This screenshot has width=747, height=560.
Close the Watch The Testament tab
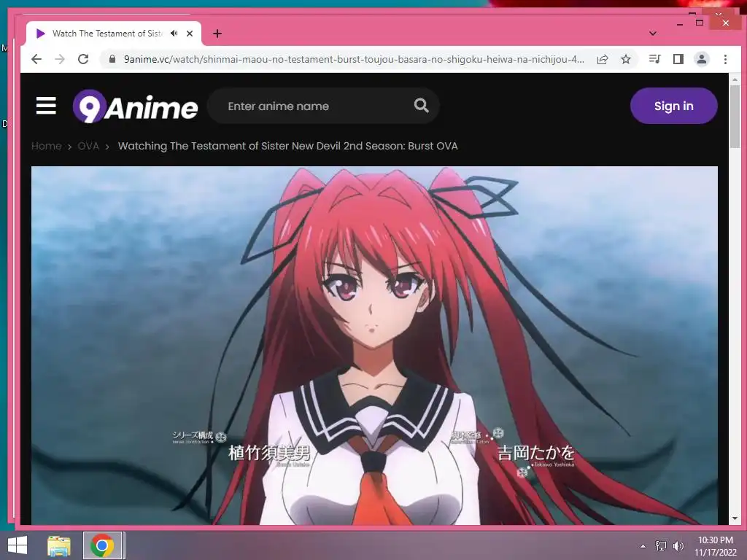pyautogui.click(x=190, y=34)
